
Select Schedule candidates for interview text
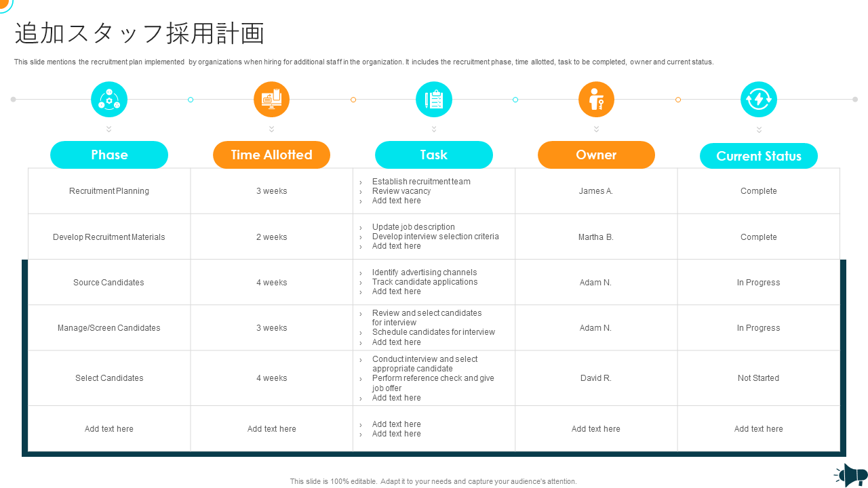(x=433, y=332)
